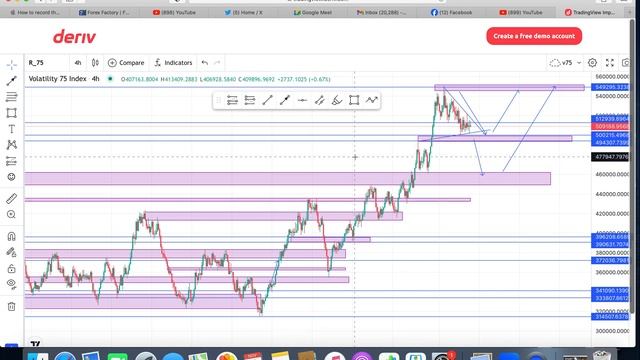Switch to (12) Facebook browser tab
The image size is (640, 360).
pyautogui.click(x=451, y=13)
